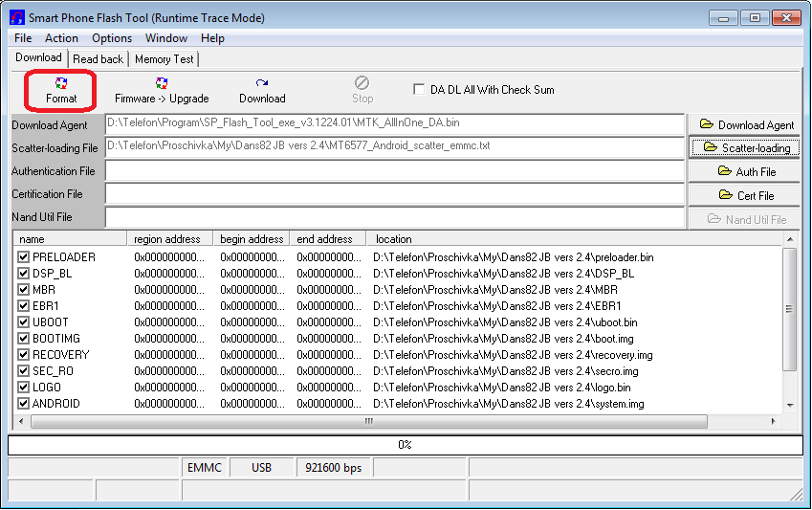This screenshot has height=510, width=812.
Task: Click the Stop icon
Action: coord(362,83)
